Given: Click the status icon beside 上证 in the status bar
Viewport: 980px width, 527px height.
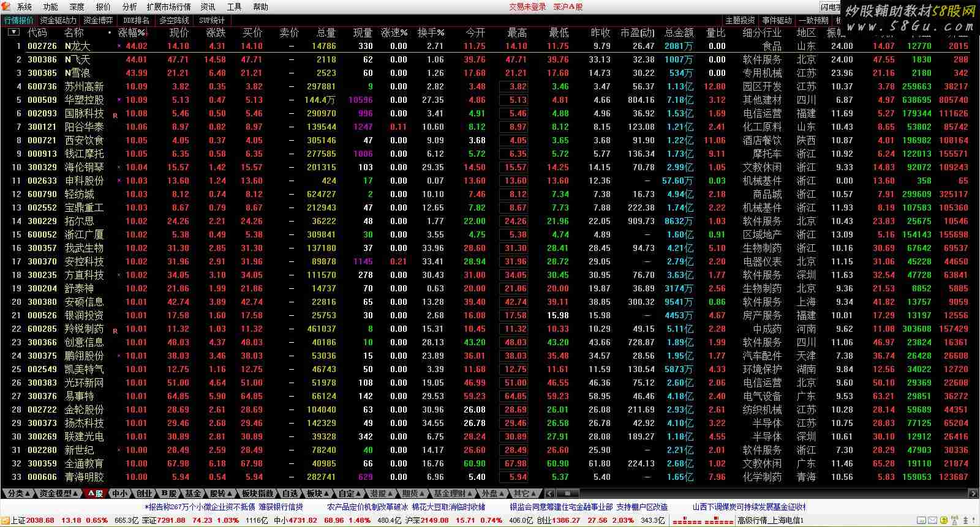Looking at the screenshot, I should 5,520.
